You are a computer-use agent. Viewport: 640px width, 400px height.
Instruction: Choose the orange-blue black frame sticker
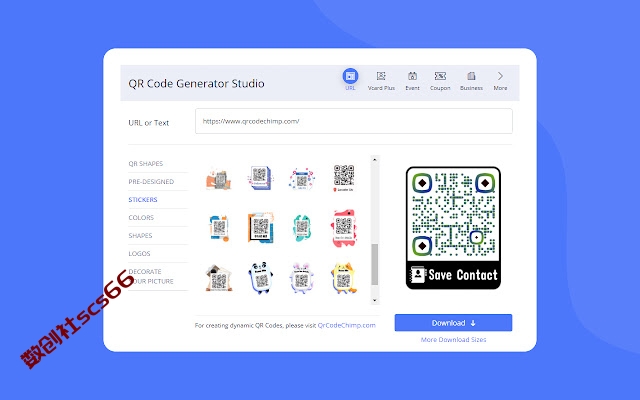click(260, 228)
